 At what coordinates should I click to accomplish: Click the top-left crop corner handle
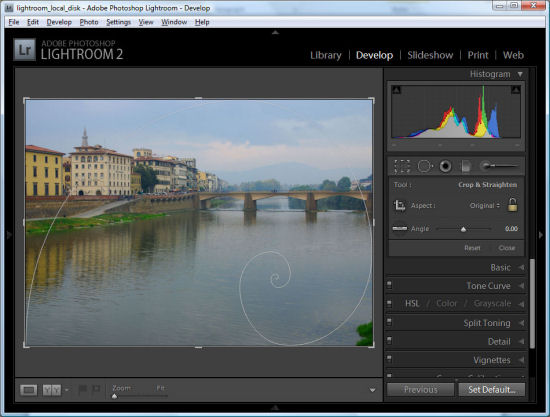26,101
